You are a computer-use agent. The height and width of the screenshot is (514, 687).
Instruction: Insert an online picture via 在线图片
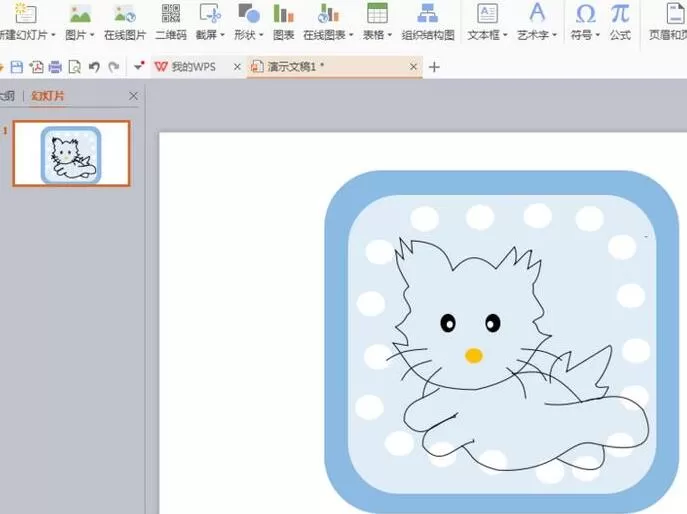tap(124, 21)
